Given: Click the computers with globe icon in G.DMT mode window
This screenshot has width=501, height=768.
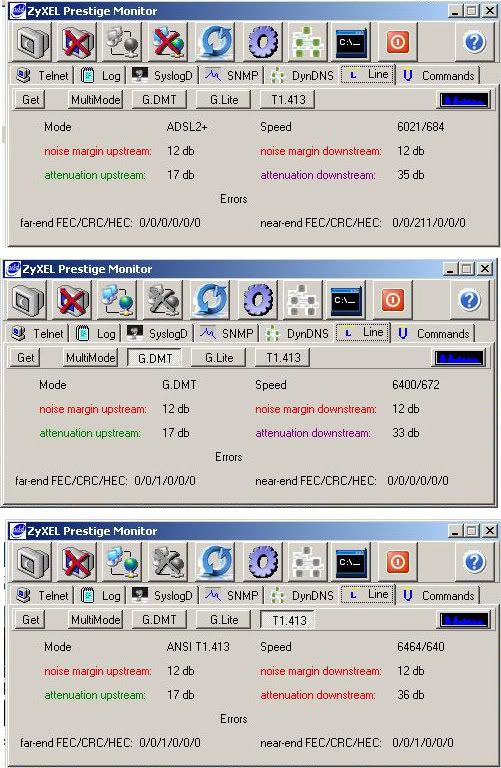Looking at the screenshot, I should [x=118, y=300].
